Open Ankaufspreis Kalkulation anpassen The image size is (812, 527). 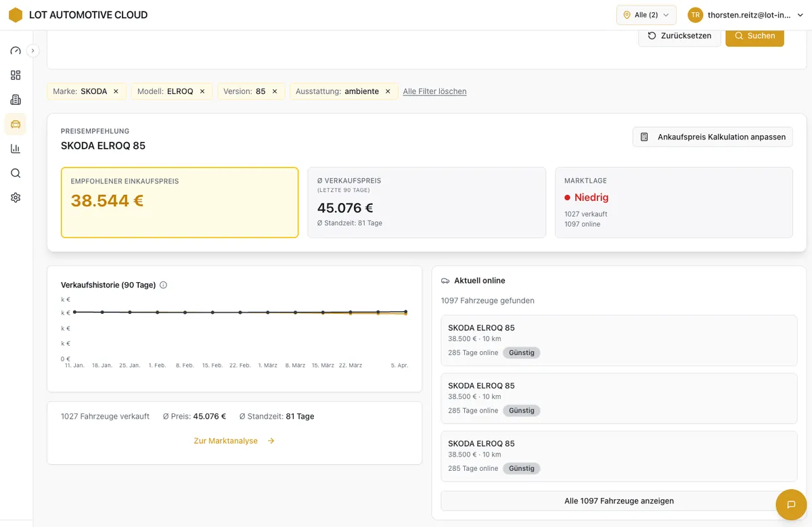713,137
